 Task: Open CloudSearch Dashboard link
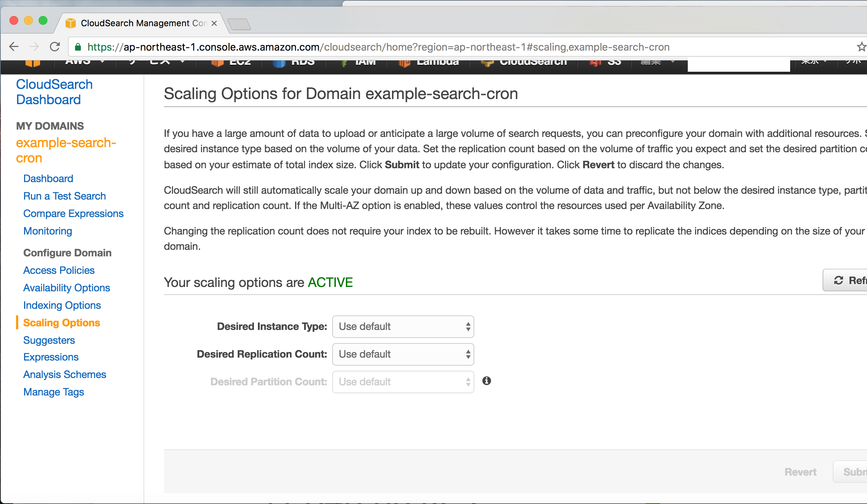pyautogui.click(x=54, y=92)
